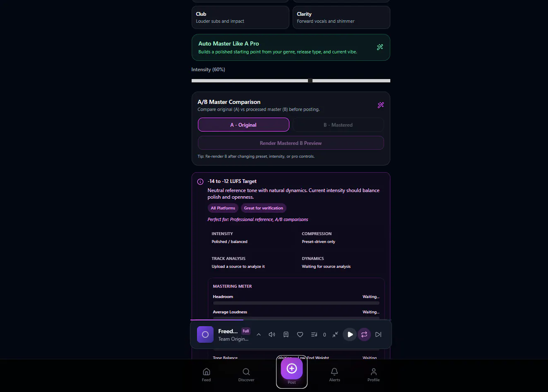The image size is (548, 392).
Task: Click the MASTERING METER heading
Action: pos(232,286)
